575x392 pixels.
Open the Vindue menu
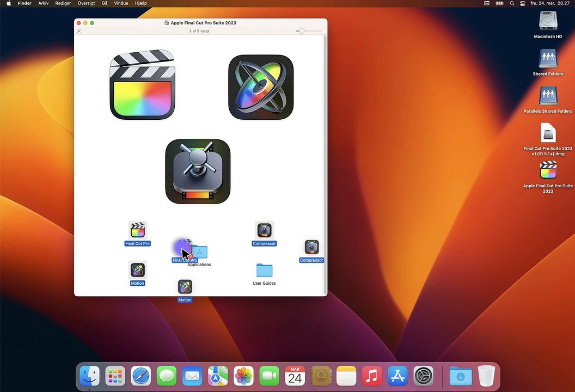point(121,3)
